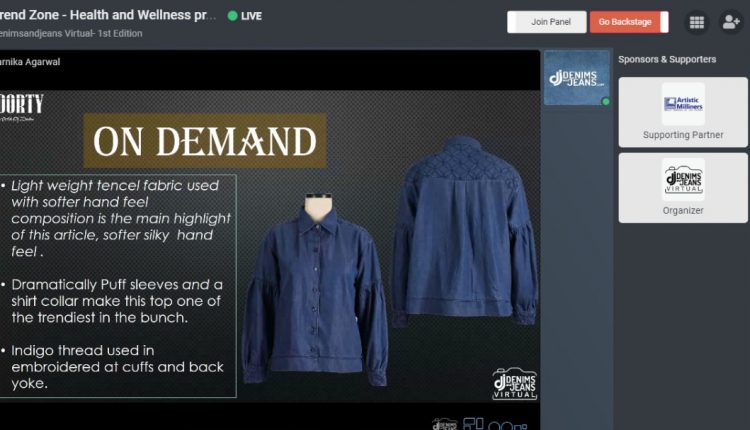Screen dimensions: 750x430
Task: Open the apps grid icon
Action: click(x=696, y=22)
